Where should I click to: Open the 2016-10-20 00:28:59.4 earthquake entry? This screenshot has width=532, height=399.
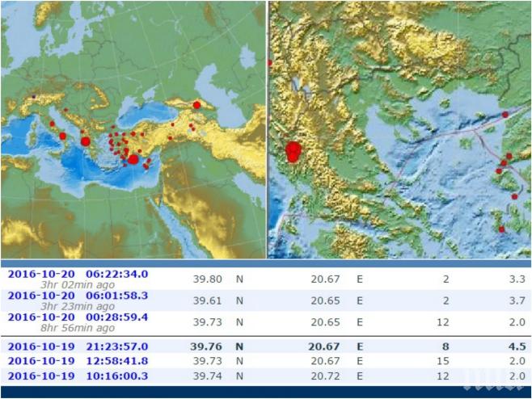(78, 321)
